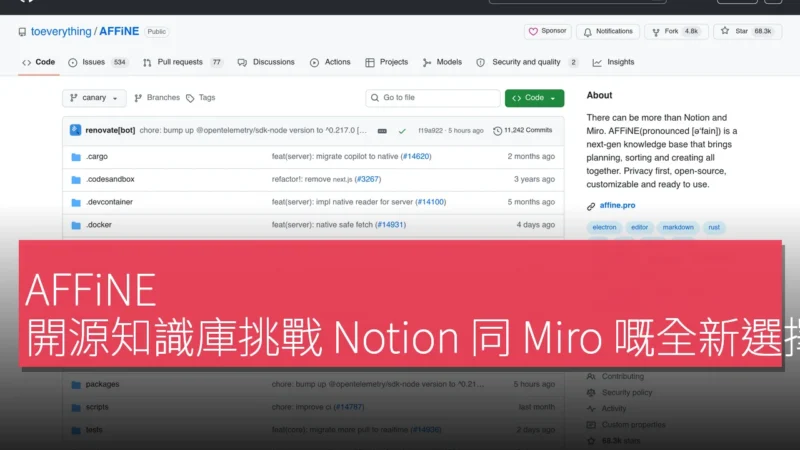Focus the Go to file search field

(433, 98)
